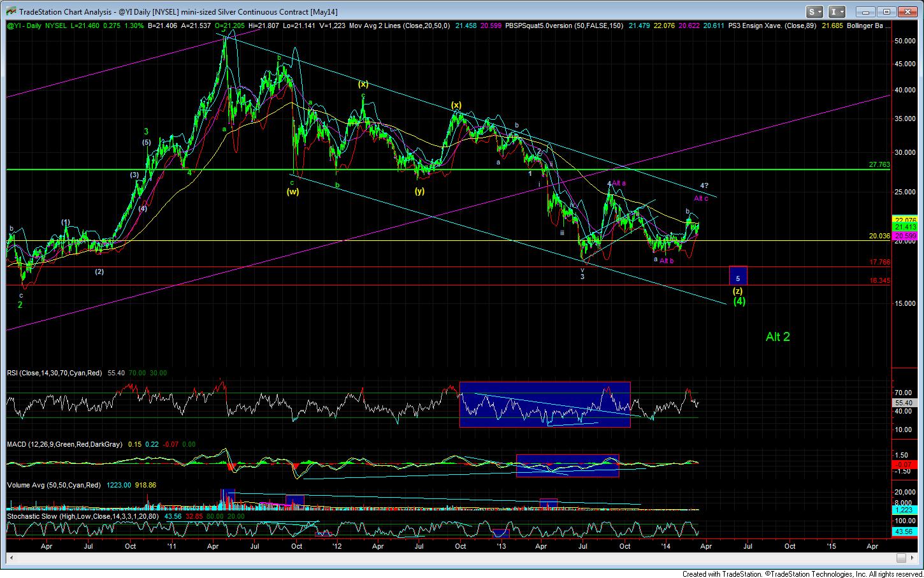
Task: Click the 'Alt 2' green text annotation
Action: coord(777,337)
